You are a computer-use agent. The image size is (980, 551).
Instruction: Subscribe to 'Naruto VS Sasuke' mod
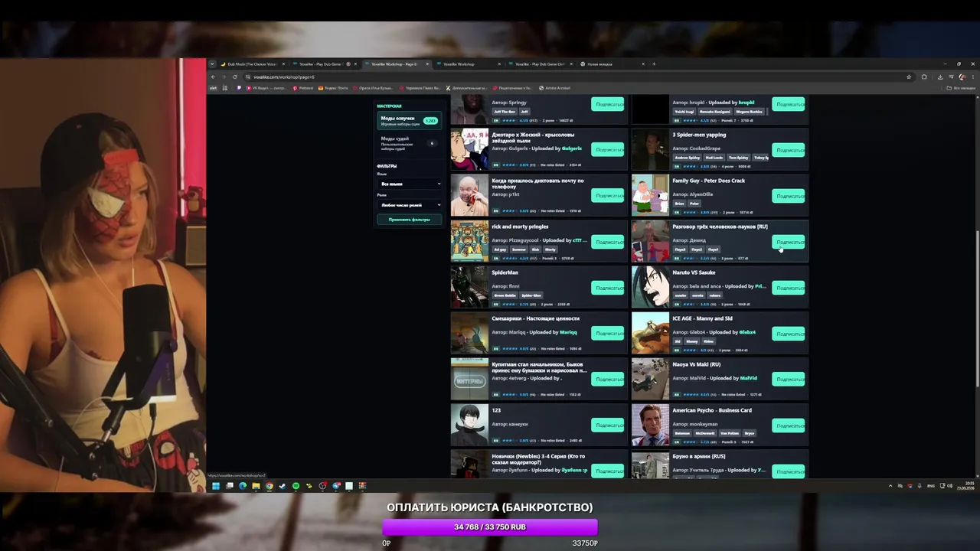pos(789,288)
